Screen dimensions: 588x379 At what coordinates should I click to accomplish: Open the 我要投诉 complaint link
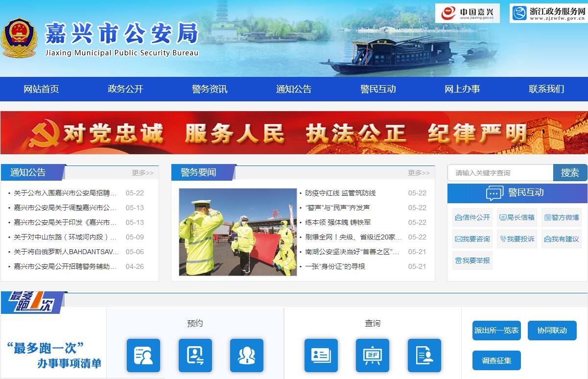click(x=517, y=239)
